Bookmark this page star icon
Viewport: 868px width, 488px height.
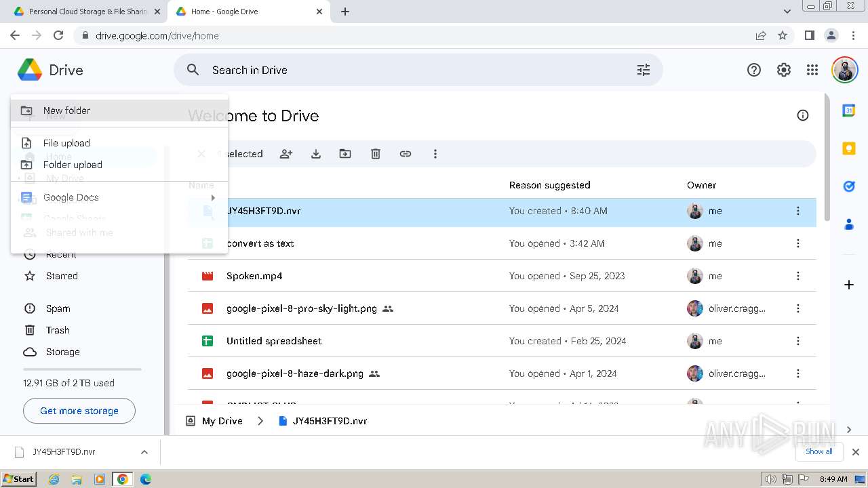click(x=783, y=35)
